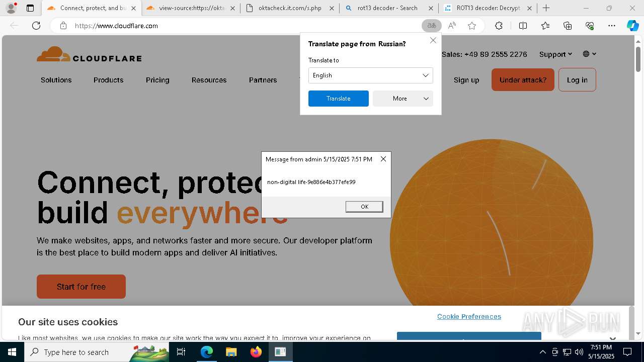
Task: Click the Log in button
Action: 577,80
